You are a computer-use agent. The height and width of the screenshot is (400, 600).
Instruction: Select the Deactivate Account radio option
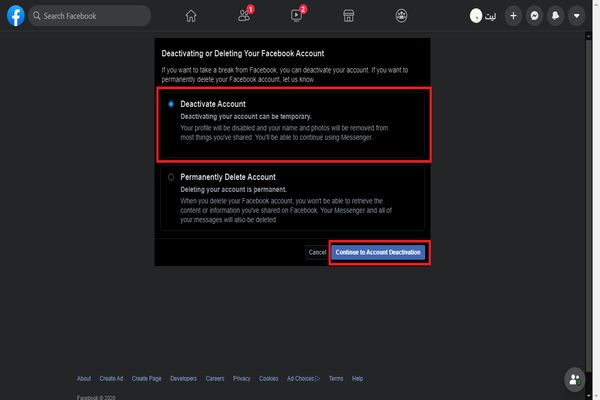[171, 104]
